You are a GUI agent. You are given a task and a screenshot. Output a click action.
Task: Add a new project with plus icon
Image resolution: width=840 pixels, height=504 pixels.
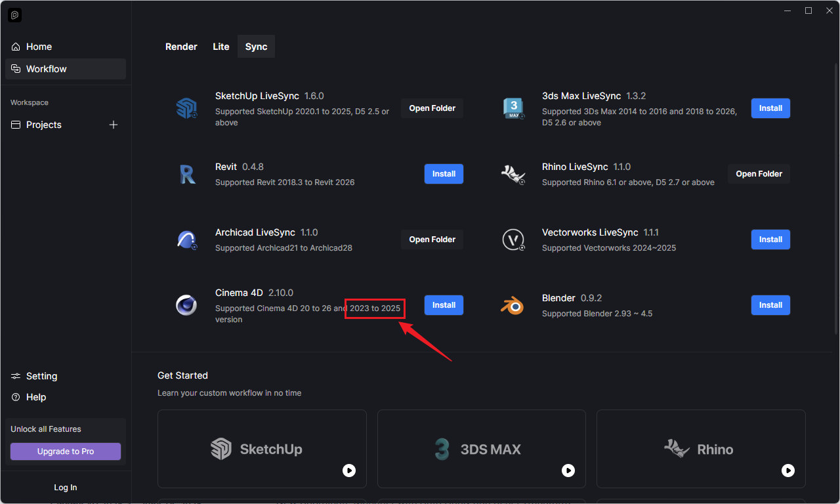point(114,125)
